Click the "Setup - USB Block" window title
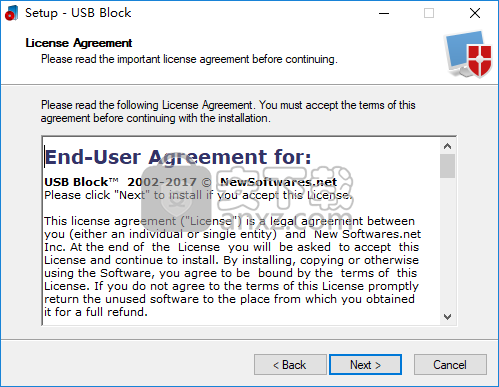 click(78, 13)
